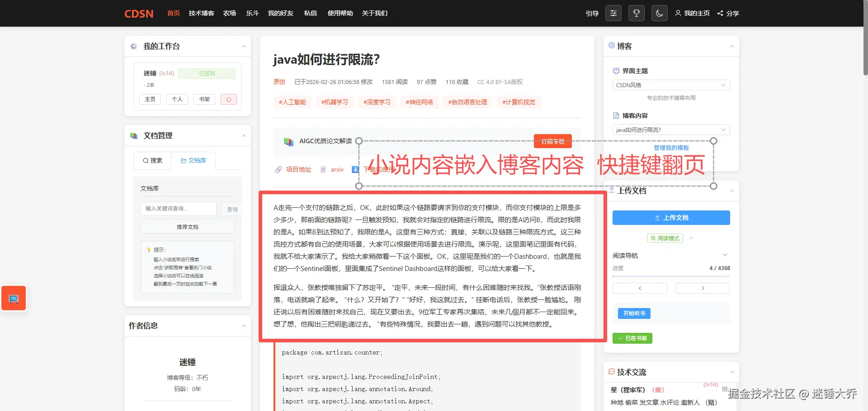The image size is (868, 411).
Task: Click the 主页 button in workbench card
Action: pyautogui.click(x=150, y=99)
